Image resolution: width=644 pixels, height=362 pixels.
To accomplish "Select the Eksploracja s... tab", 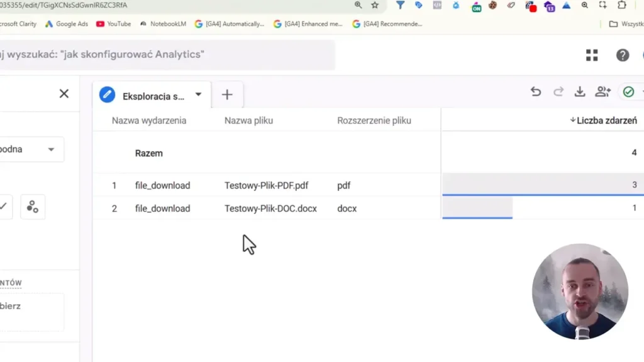I will (x=153, y=96).
